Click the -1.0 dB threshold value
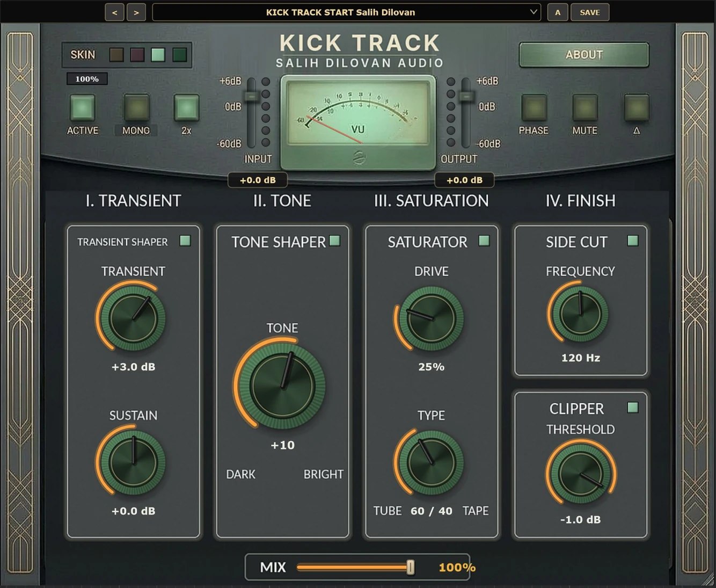Viewport: 716px width, 588px height. 580,520
